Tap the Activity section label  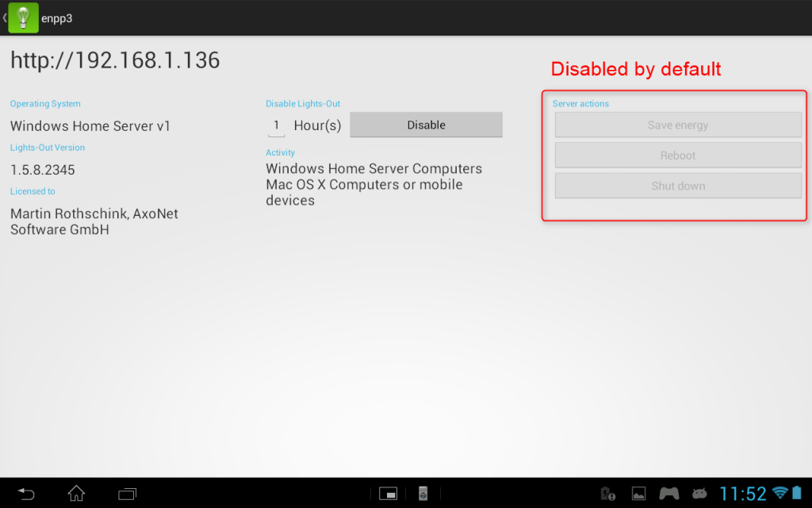(x=280, y=152)
